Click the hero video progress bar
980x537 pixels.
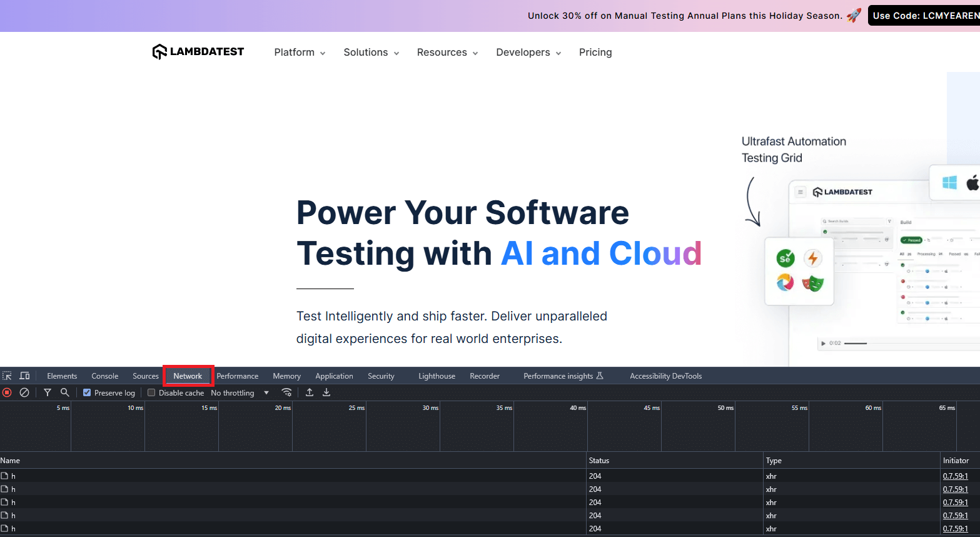912,344
